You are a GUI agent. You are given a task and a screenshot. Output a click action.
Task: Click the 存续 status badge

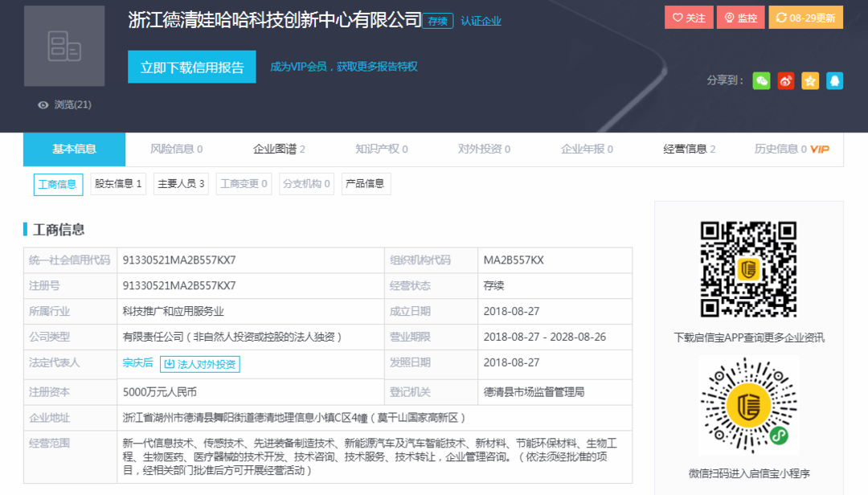(x=438, y=21)
